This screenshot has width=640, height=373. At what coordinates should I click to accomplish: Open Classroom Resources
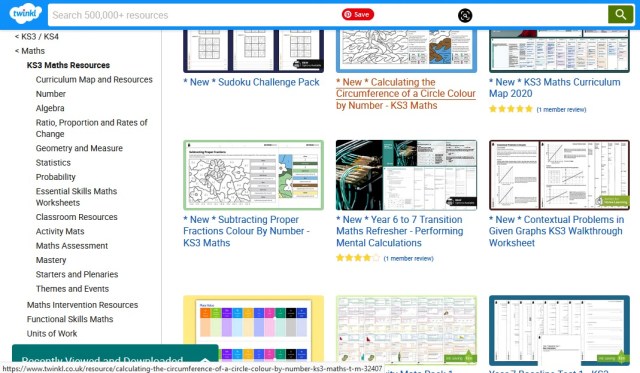click(76, 217)
